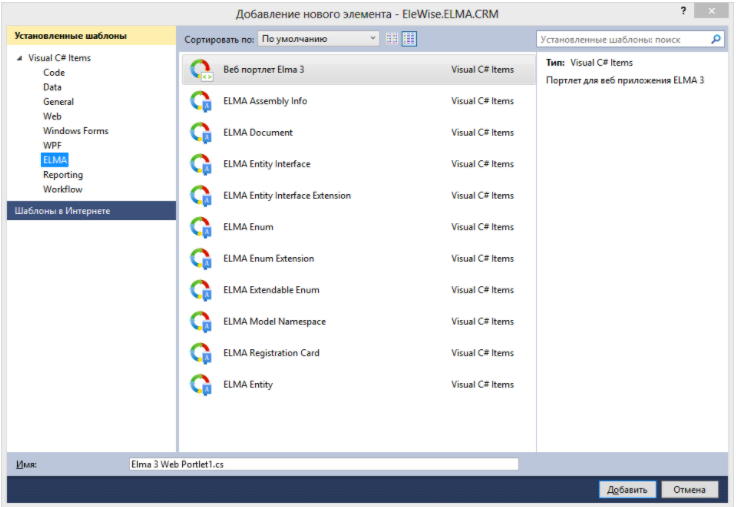
Task: Collapse the Visual C# Items node
Action: click(19, 58)
